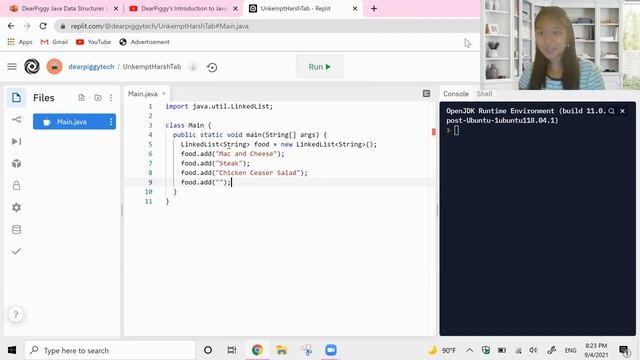Screen dimensions: 640x360
Task: Open the Packages cube icon
Action: (16, 163)
